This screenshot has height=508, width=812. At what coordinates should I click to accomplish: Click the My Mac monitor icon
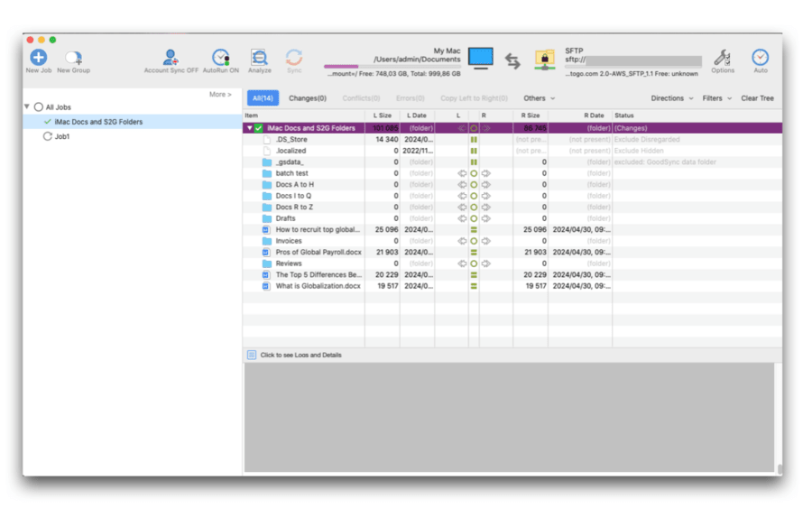coord(481,58)
